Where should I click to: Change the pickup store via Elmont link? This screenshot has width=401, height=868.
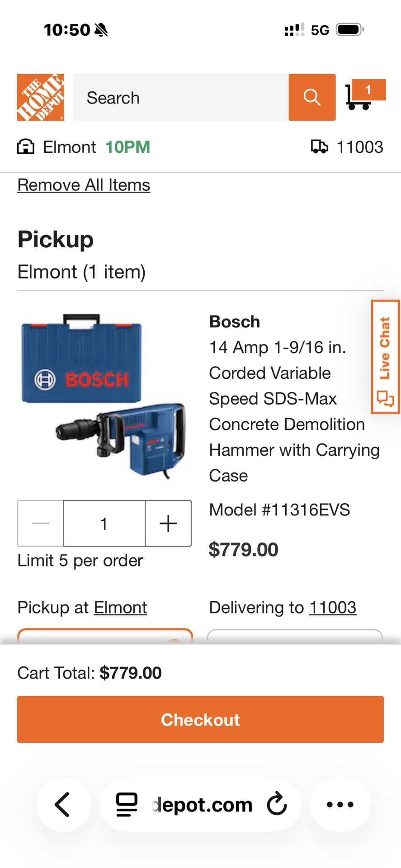pos(120,607)
